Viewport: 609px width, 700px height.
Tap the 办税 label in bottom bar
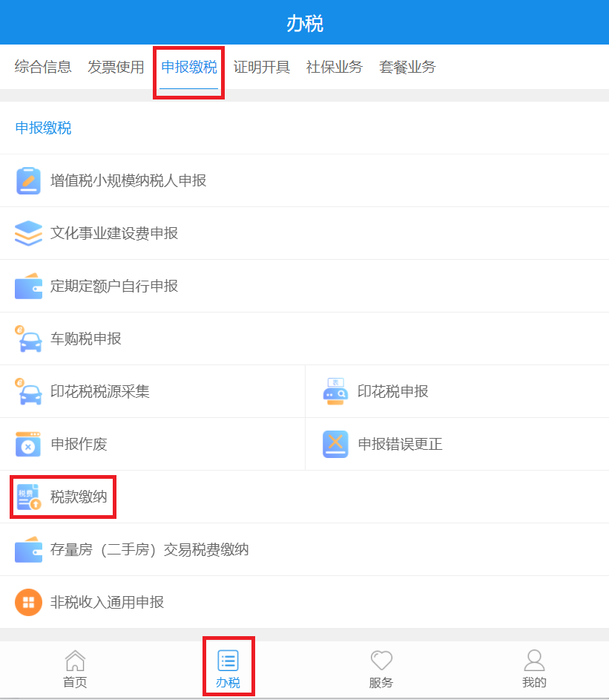coord(228,683)
